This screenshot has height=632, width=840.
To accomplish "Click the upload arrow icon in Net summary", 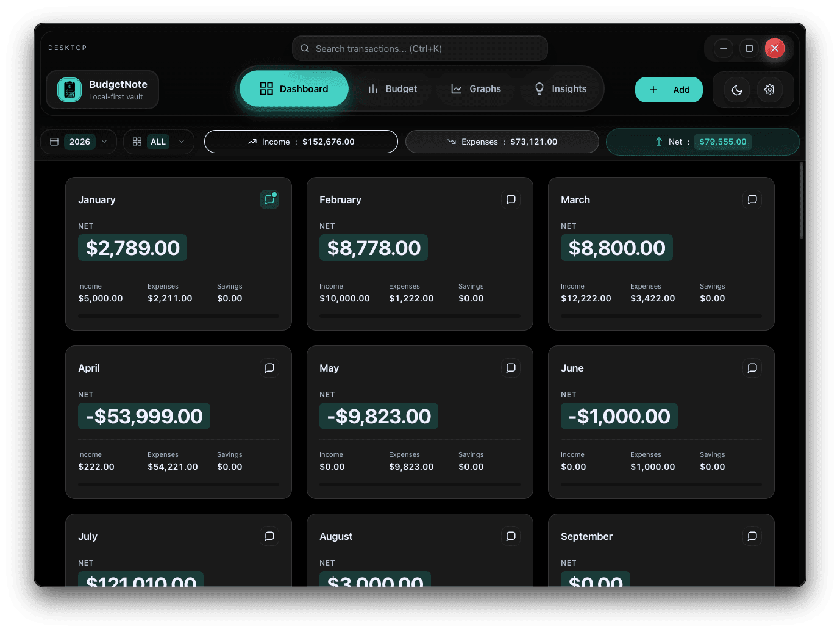I will coord(658,141).
